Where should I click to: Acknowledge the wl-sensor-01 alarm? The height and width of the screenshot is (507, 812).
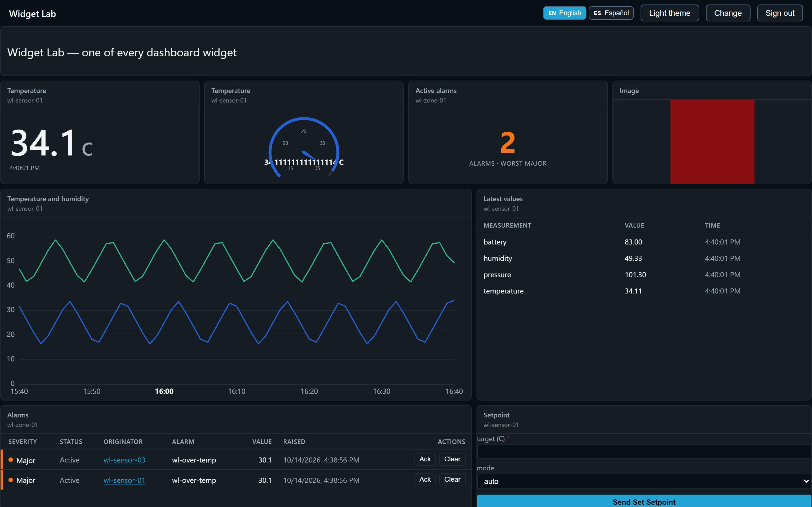pyautogui.click(x=425, y=479)
